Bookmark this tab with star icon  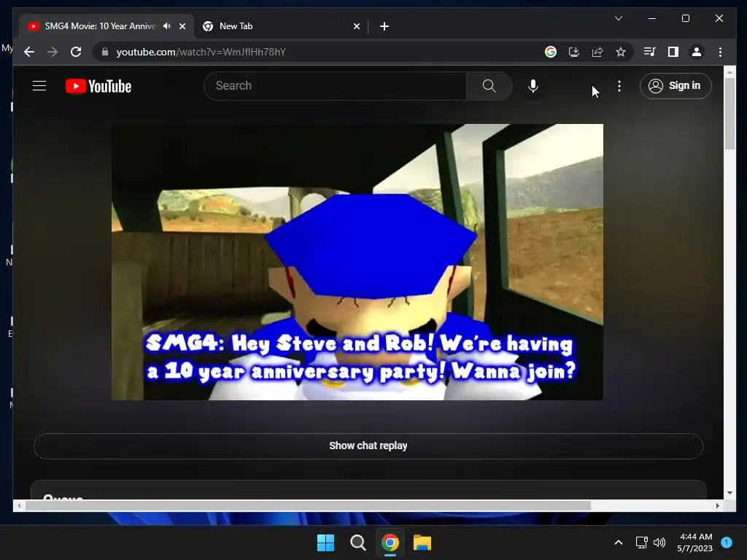click(x=620, y=52)
